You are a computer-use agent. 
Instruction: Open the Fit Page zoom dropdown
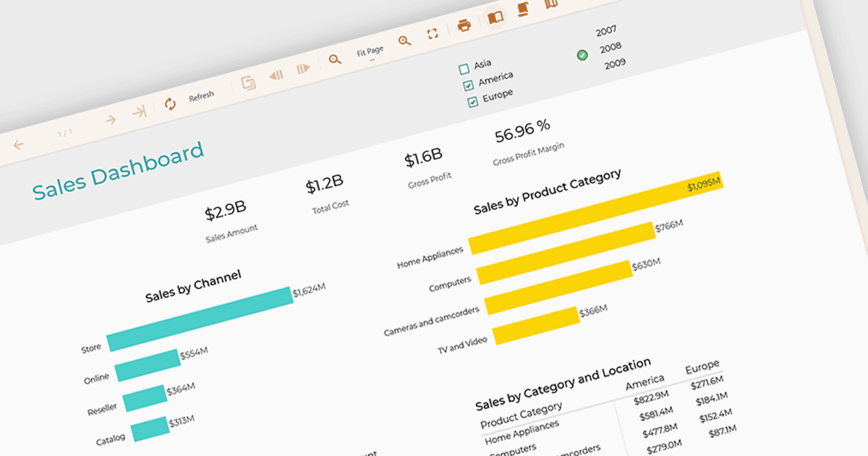click(x=370, y=52)
